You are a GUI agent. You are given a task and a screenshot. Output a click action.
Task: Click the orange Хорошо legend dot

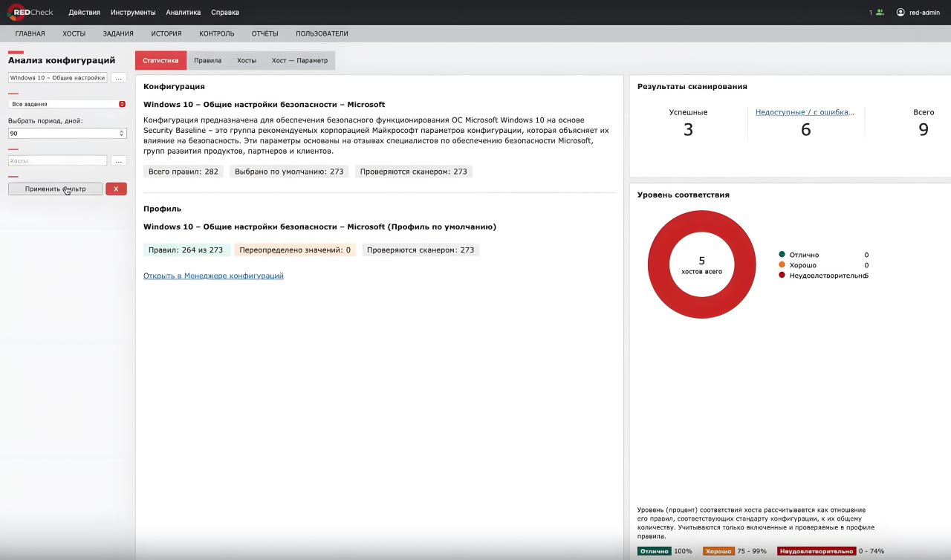point(782,265)
